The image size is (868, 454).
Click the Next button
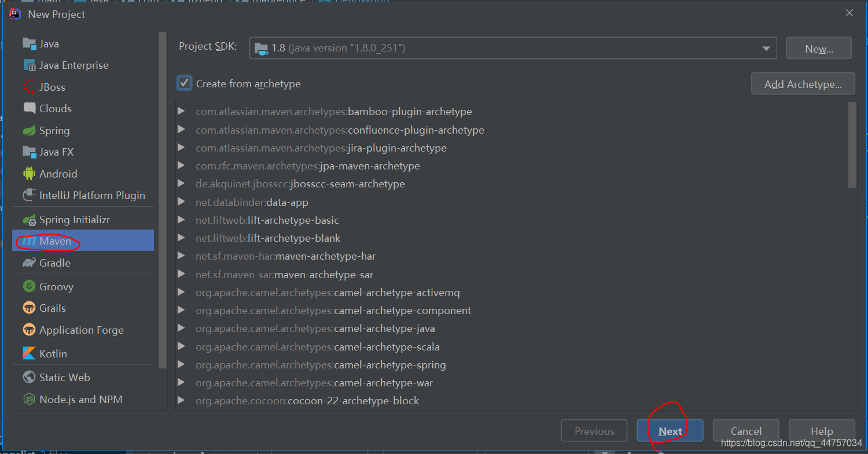click(670, 431)
